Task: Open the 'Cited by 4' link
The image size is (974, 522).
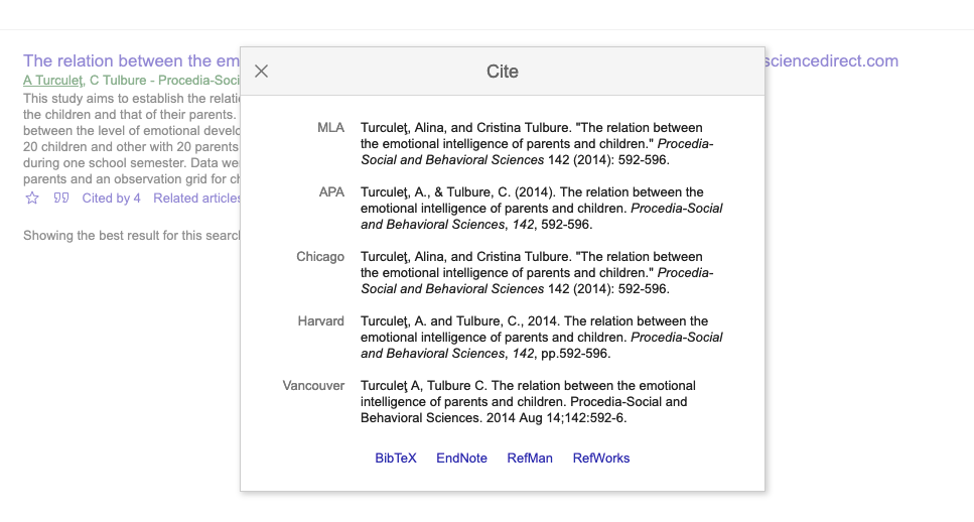Action: coord(111,198)
